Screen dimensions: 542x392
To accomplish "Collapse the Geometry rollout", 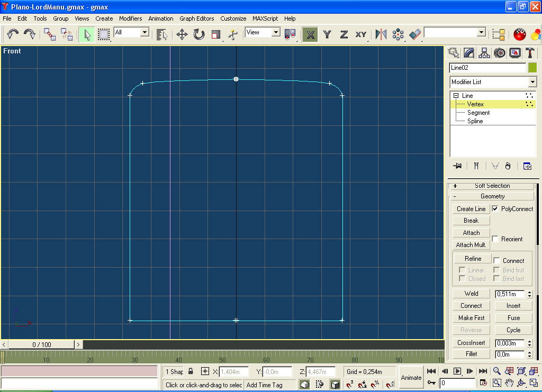I will point(492,196).
